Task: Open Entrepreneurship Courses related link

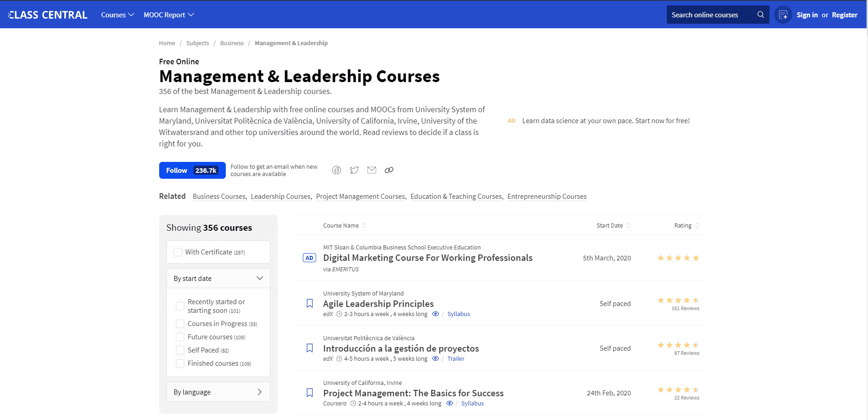Action: coord(547,196)
